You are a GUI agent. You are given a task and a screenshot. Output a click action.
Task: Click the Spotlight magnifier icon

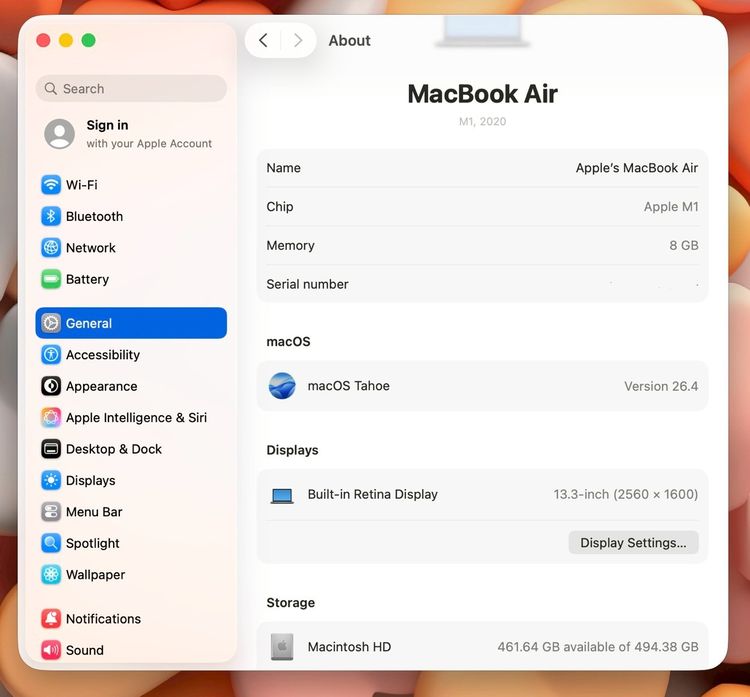click(51, 543)
